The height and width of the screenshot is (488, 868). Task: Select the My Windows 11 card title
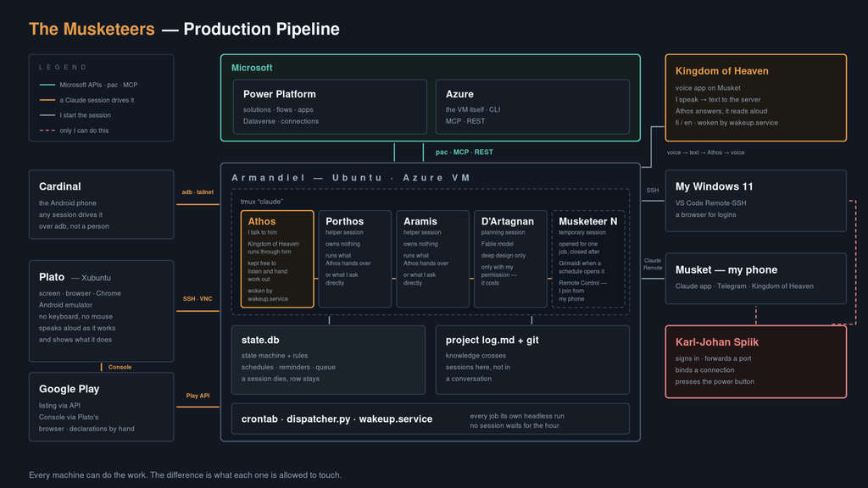point(714,186)
